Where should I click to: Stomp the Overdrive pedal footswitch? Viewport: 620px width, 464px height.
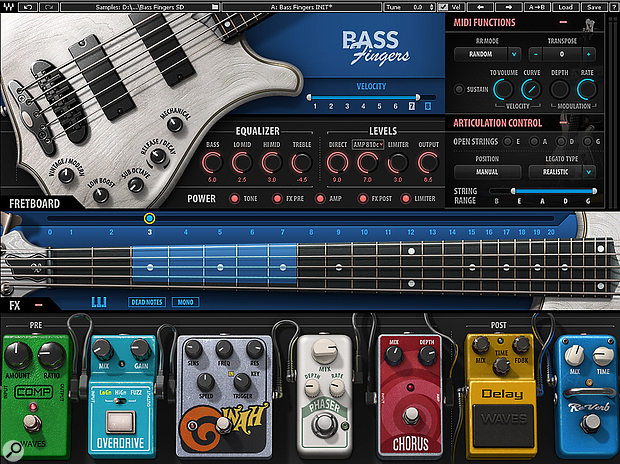coord(121,422)
